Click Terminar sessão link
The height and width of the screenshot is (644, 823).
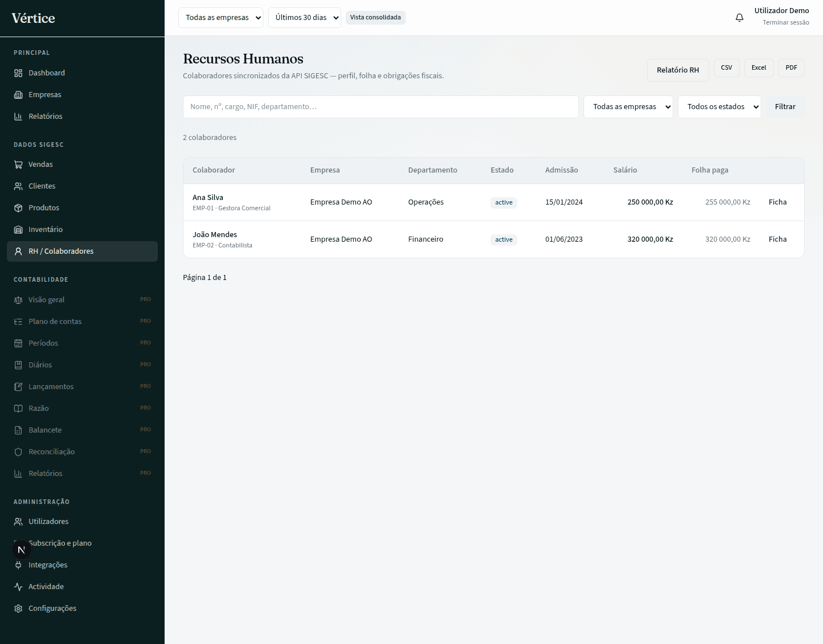tap(786, 23)
